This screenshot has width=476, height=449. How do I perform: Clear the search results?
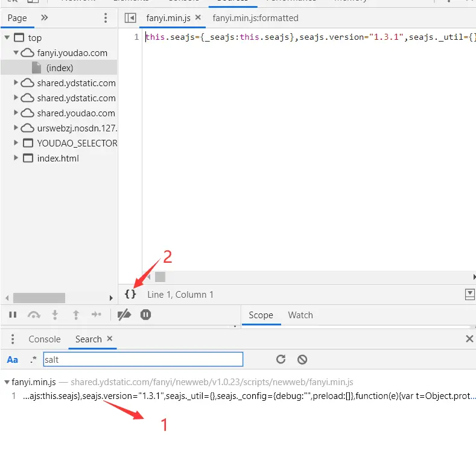pos(302,360)
